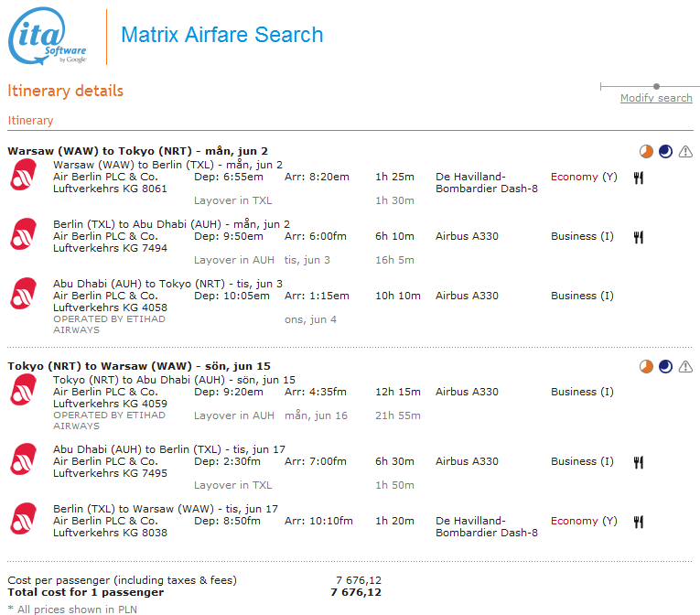This screenshot has height=615, width=700.
Task: Click 'Berlin (TXL) to Warsaw (WAW)' segment title
Action: (x=134, y=509)
